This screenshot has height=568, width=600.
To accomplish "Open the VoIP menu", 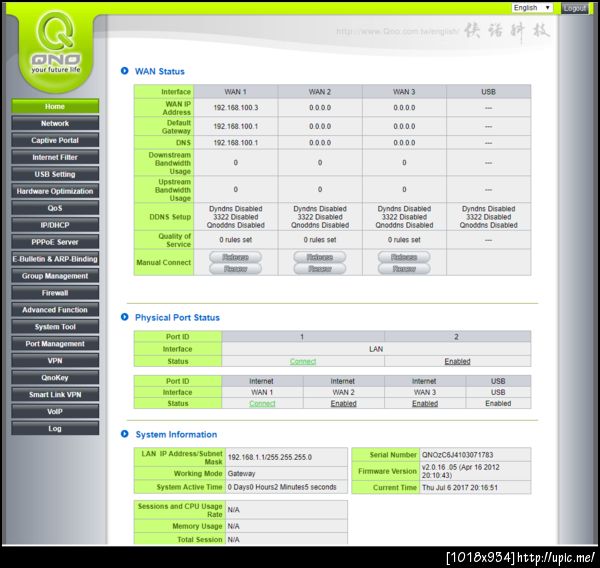I will [55, 411].
